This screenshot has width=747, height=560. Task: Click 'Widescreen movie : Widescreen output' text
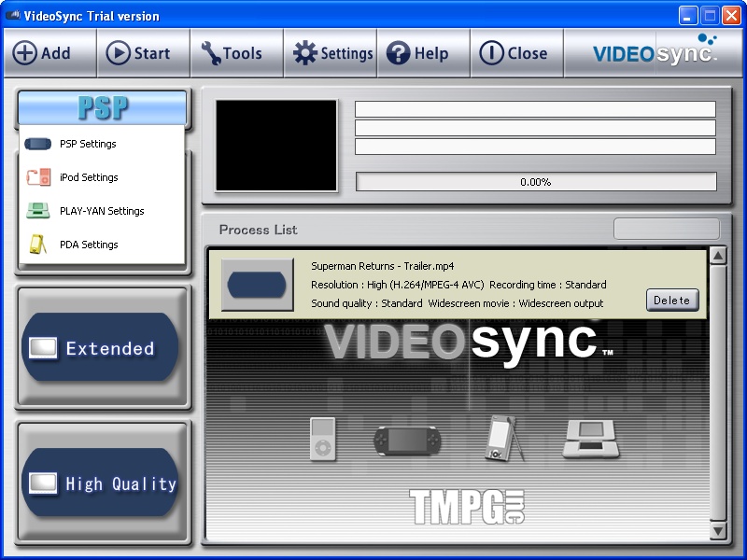tap(515, 303)
